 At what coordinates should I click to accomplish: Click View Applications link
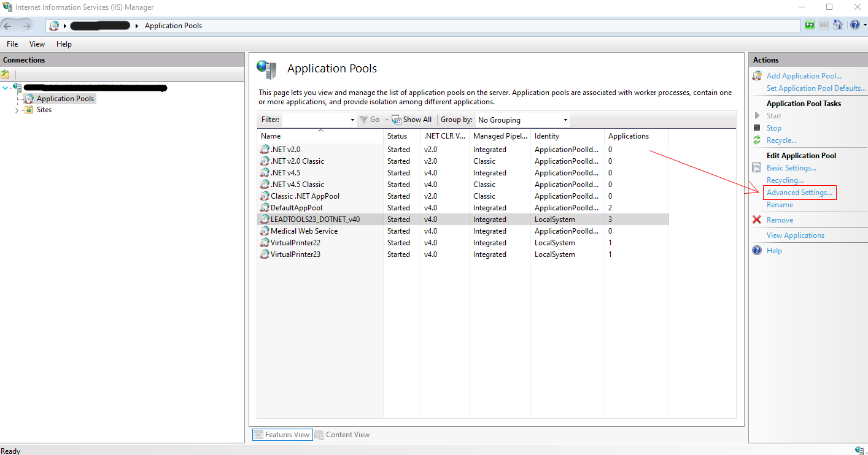(796, 235)
